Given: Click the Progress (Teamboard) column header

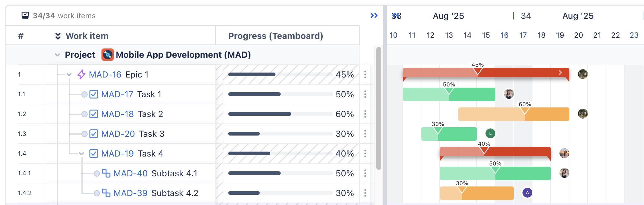Looking at the screenshot, I should coord(275,36).
